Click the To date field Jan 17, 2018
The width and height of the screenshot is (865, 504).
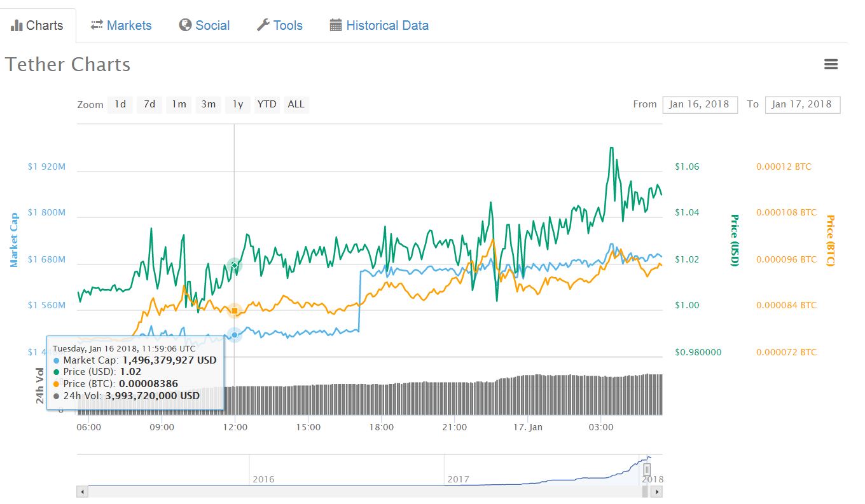[x=803, y=105]
